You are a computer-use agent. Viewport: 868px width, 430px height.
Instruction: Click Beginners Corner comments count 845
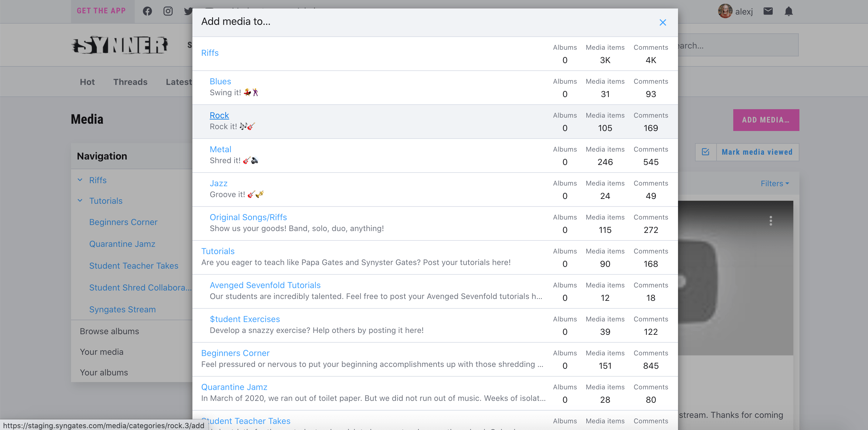click(650, 366)
